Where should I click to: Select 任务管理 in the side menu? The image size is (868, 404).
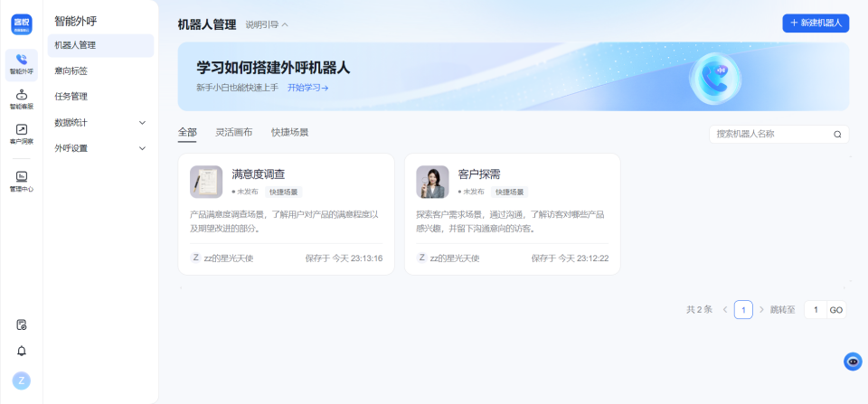tap(71, 97)
